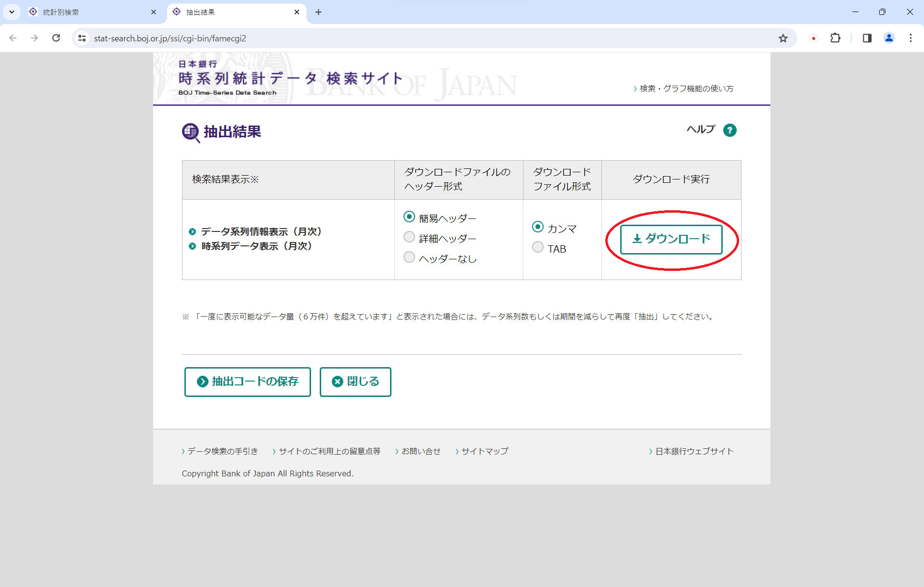Open the Chrome profile avatar icon

(889, 38)
